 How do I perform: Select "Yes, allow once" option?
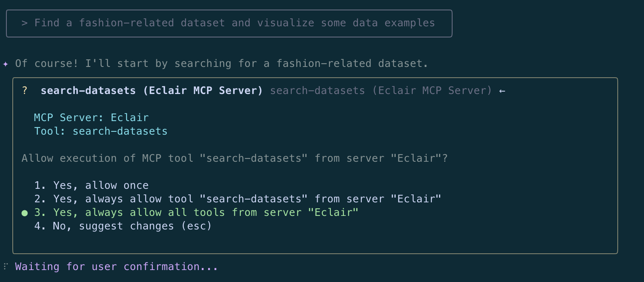click(101, 186)
